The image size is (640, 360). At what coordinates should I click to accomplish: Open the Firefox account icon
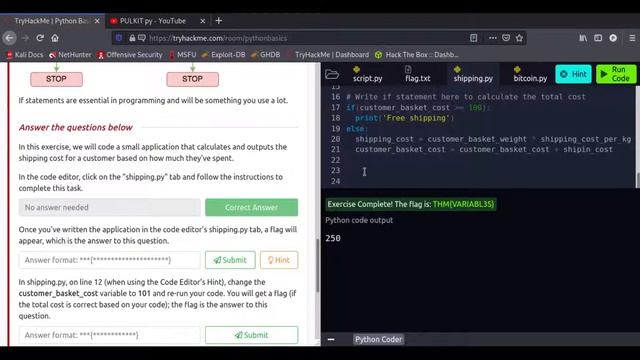pyautogui.click(x=613, y=38)
